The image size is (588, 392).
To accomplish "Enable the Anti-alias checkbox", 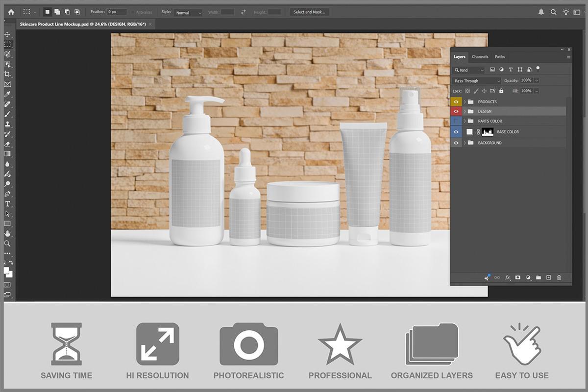I will (132, 12).
